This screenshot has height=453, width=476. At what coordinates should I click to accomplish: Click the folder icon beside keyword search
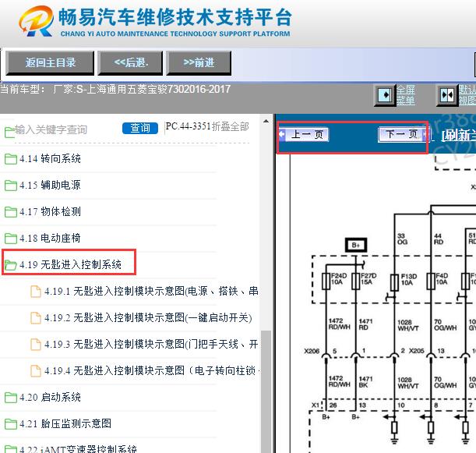point(9,133)
